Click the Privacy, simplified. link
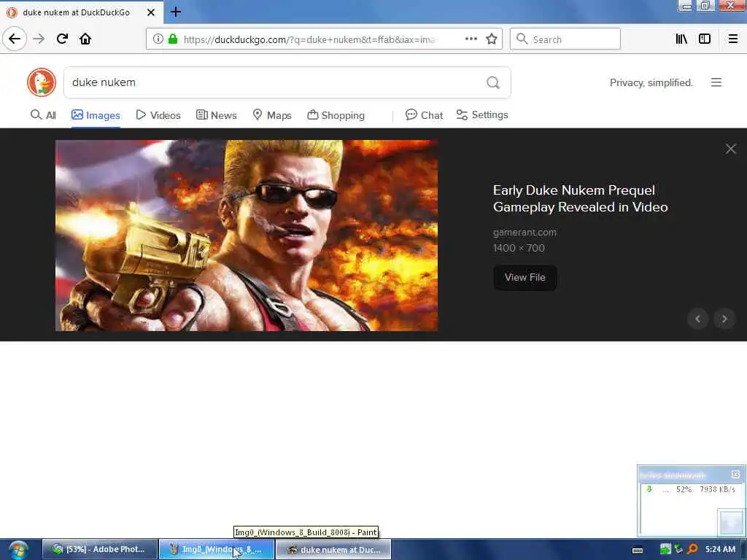Image resolution: width=747 pixels, height=560 pixels. 651,82
